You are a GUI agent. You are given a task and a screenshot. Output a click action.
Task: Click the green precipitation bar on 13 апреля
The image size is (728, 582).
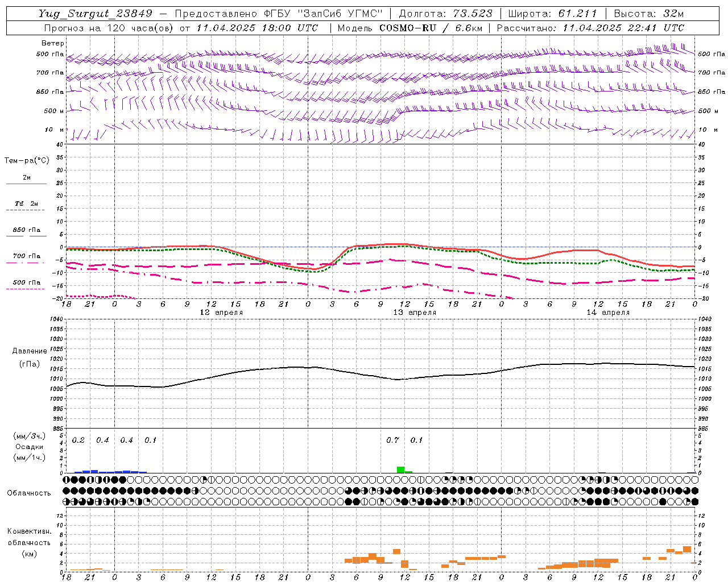pyautogui.click(x=400, y=469)
